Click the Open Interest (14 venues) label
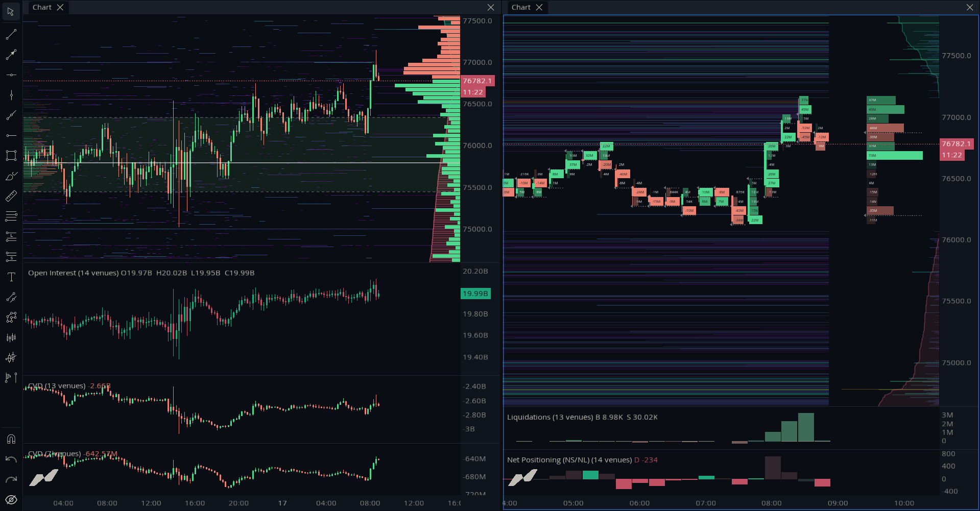This screenshot has height=511, width=980. coord(73,273)
